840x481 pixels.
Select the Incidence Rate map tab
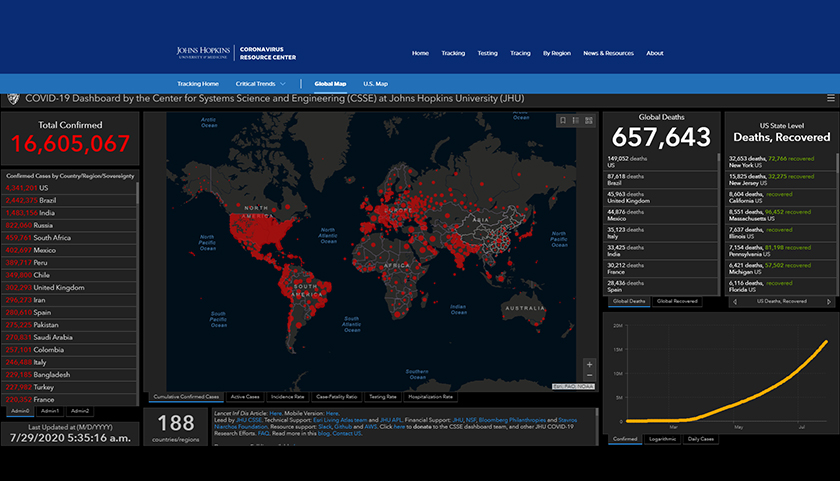288,397
